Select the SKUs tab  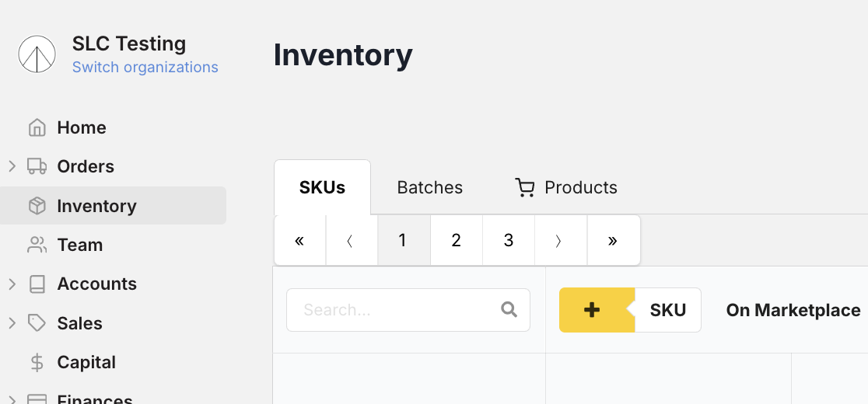[x=322, y=187]
